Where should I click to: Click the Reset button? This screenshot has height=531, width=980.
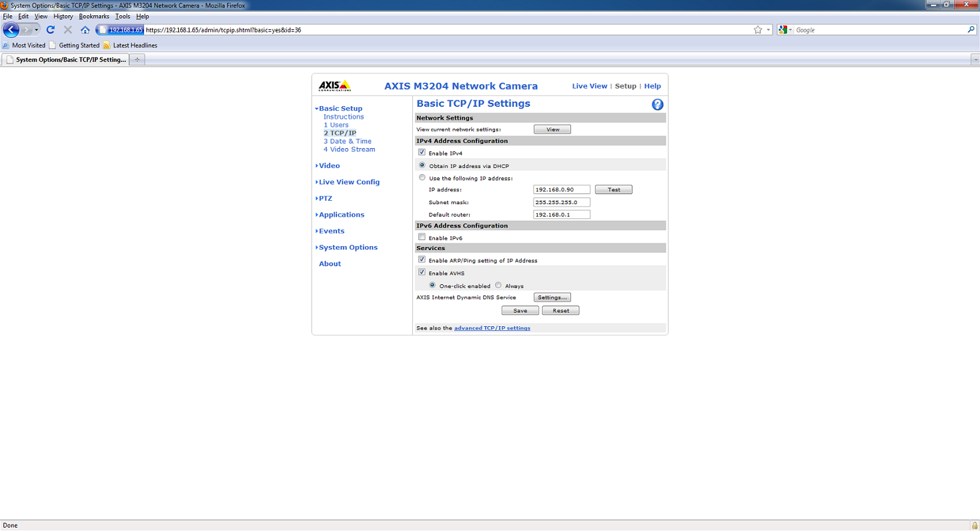(560, 311)
